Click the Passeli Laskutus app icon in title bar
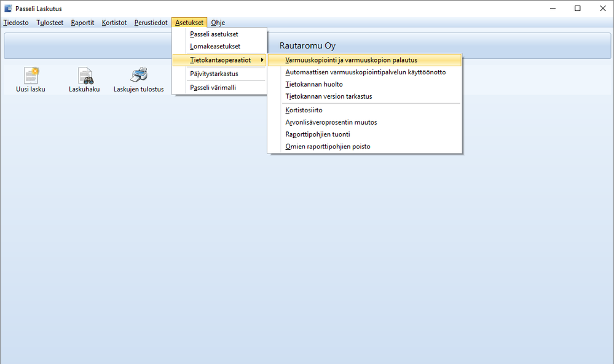The width and height of the screenshot is (614, 364). pyautogui.click(x=8, y=9)
